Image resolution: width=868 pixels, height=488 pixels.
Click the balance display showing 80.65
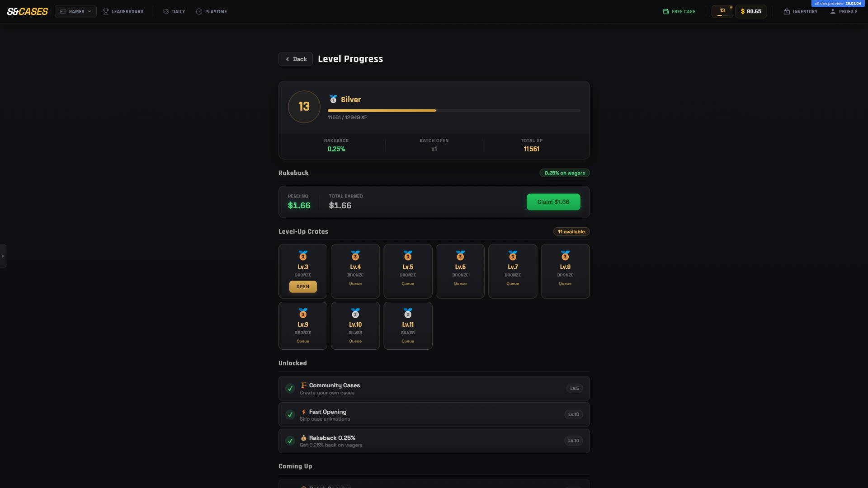[750, 11]
